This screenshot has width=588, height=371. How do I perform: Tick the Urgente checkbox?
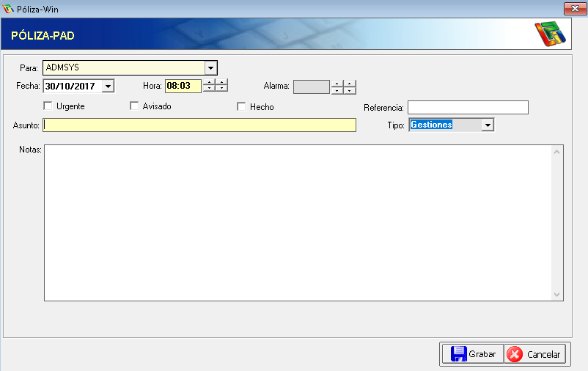click(48, 106)
